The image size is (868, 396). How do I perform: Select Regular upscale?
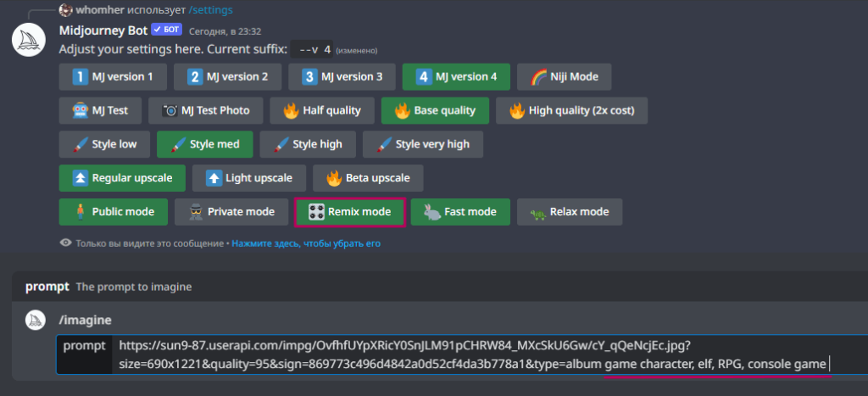(122, 178)
